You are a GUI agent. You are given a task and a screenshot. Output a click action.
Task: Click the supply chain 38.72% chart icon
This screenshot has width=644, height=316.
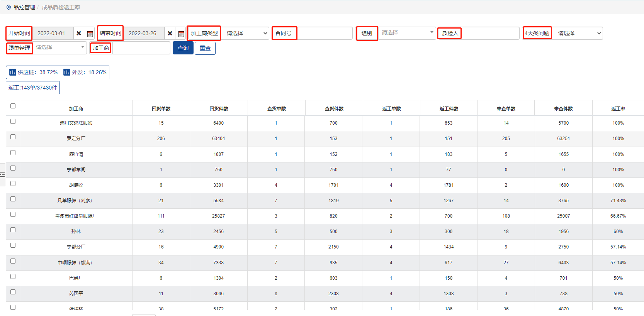coord(13,72)
